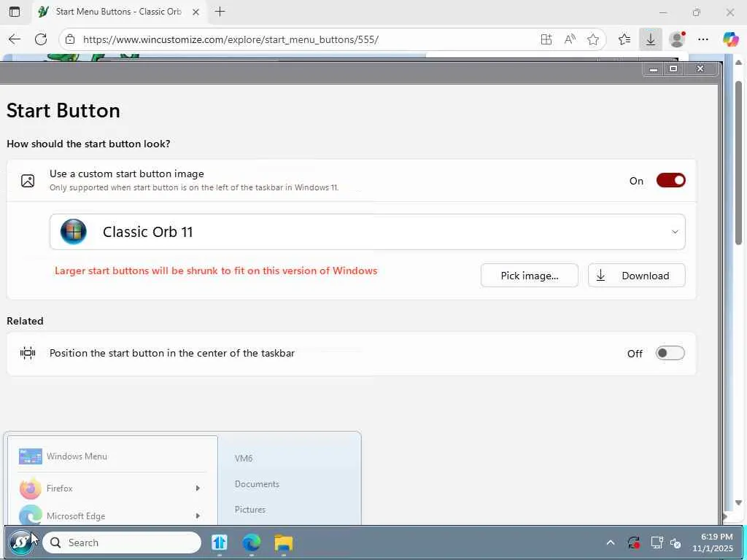Open the network tray icon
This screenshot has width=747, height=560.
[x=657, y=542]
